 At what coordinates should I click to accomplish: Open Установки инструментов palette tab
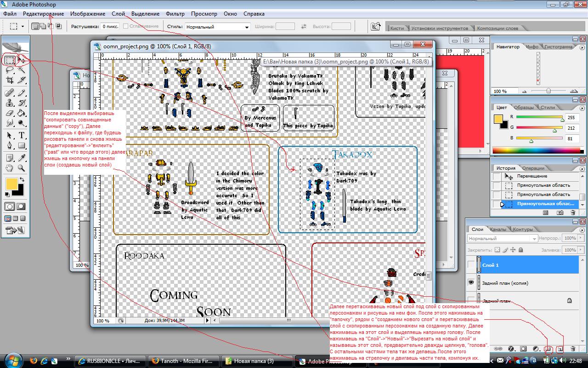(440, 28)
